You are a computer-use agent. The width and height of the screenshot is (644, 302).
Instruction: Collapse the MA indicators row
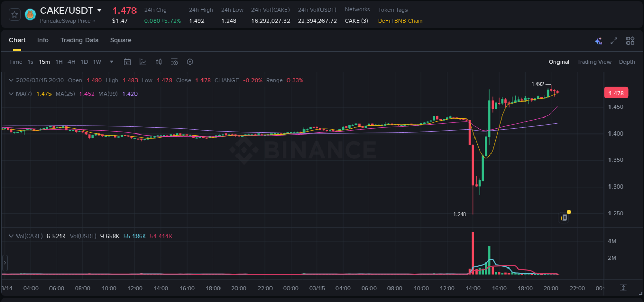(x=11, y=94)
